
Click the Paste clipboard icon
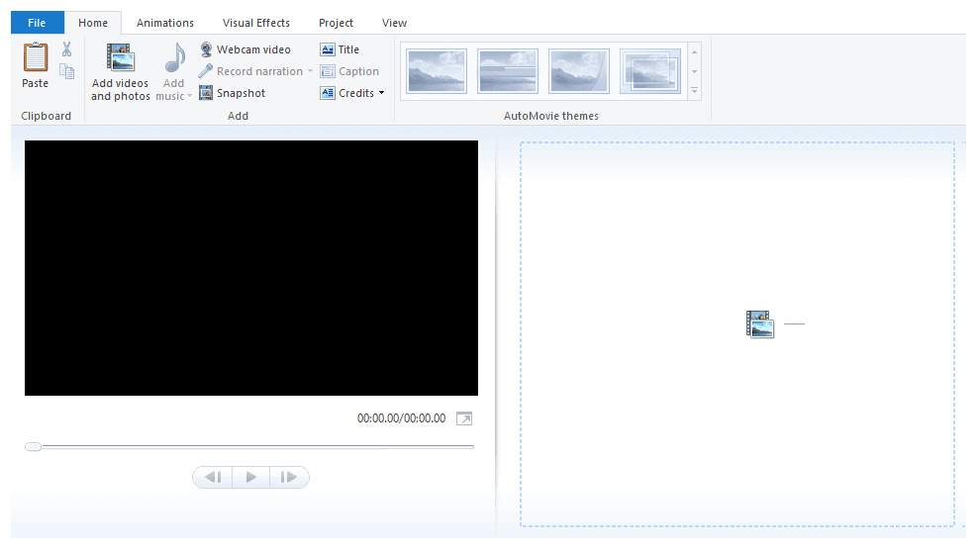(x=35, y=57)
